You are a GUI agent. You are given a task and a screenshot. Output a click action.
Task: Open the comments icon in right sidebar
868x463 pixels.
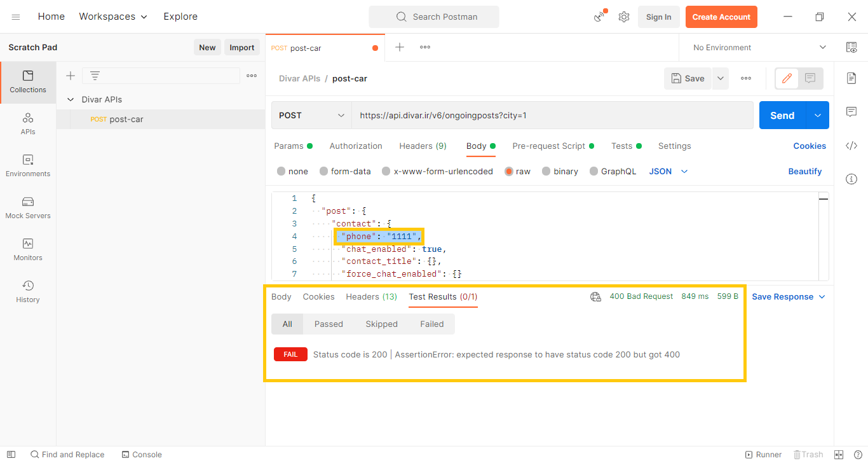tap(851, 112)
